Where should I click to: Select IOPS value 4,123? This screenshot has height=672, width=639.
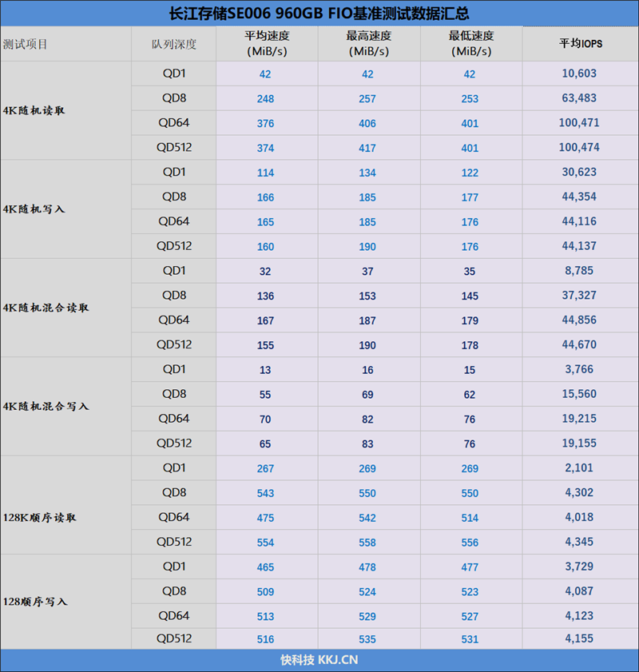(x=579, y=615)
